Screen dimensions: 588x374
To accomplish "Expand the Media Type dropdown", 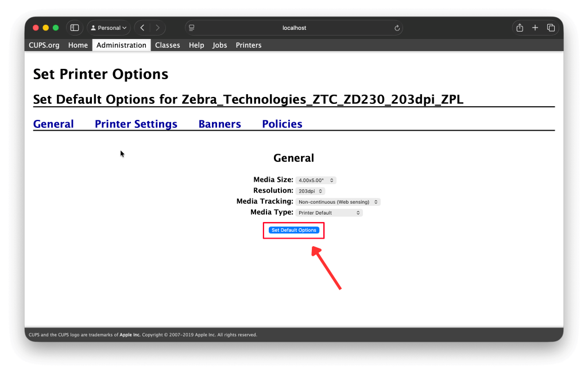I will (329, 213).
